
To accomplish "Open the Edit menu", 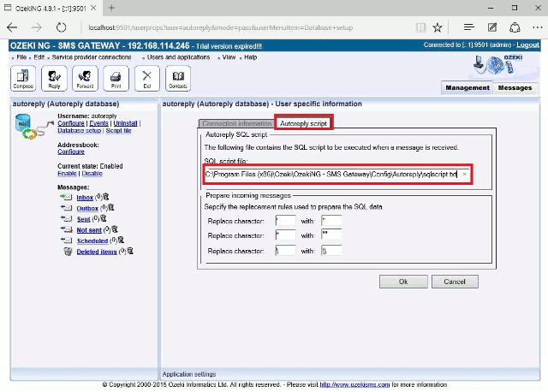I will (x=39, y=57).
